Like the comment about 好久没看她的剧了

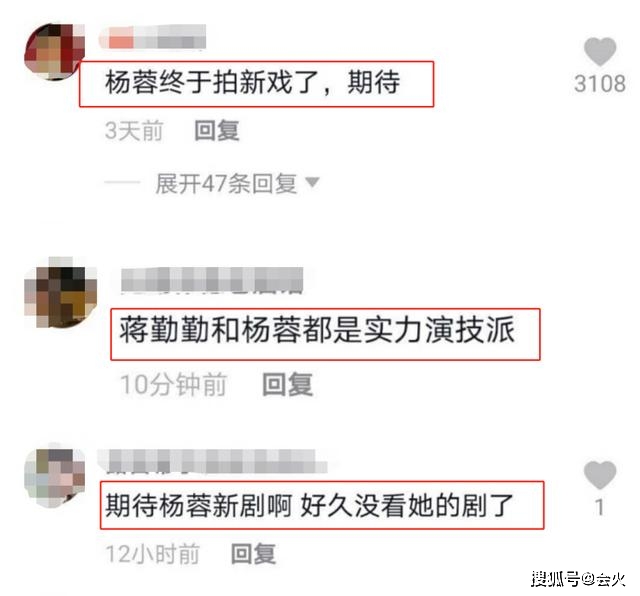click(x=600, y=475)
